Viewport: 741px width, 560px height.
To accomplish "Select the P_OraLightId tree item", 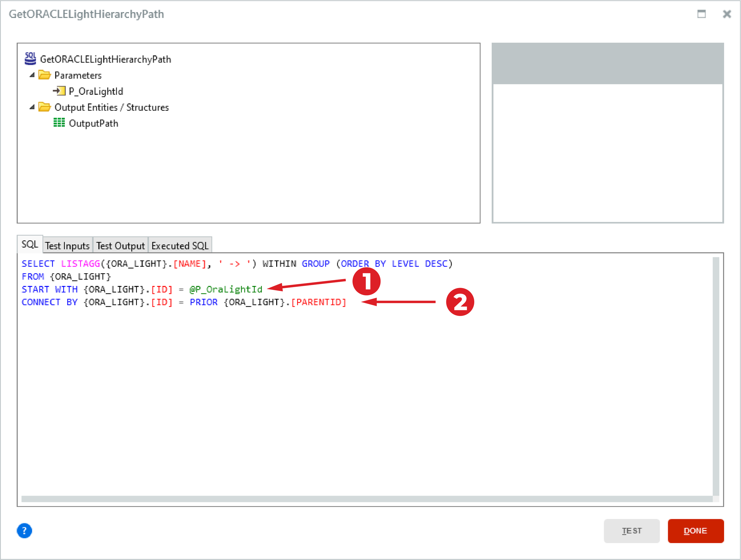I will click(95, 91).
